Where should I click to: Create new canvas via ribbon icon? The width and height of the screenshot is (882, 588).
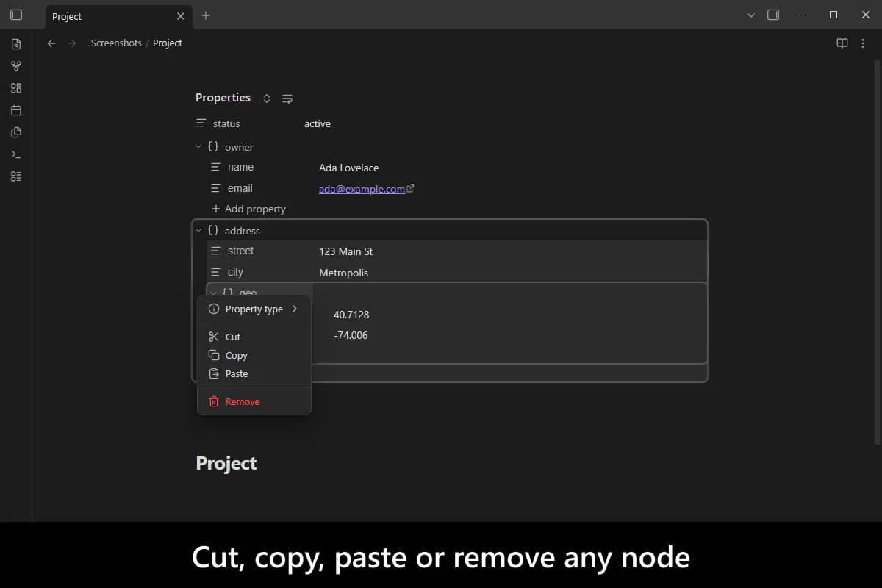click(15, 88)
